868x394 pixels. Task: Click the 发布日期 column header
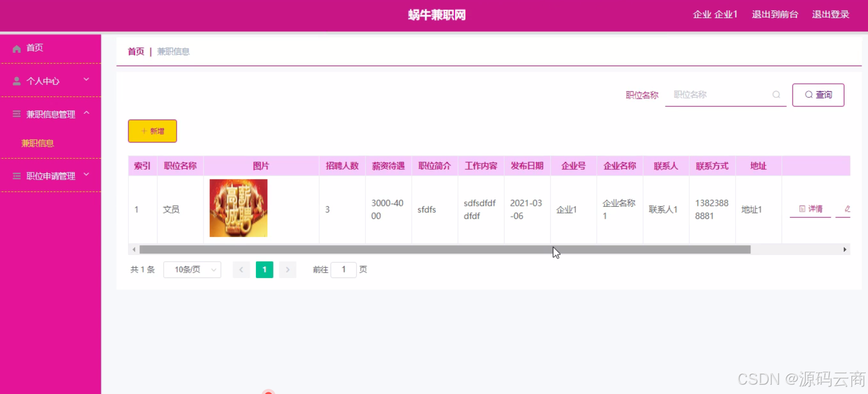(x=527, y=166)
